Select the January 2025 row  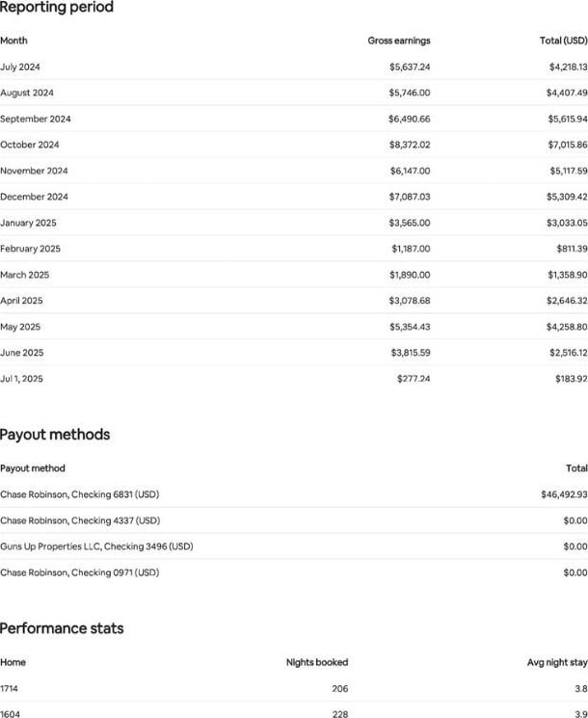pyautogui.click(x=294, y=223)
